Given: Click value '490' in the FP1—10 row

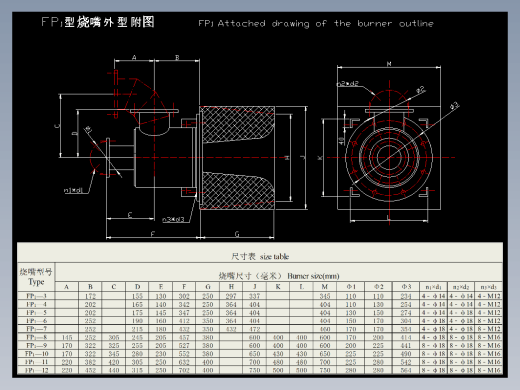Looking at the screenshot, I should pos(406,354).
